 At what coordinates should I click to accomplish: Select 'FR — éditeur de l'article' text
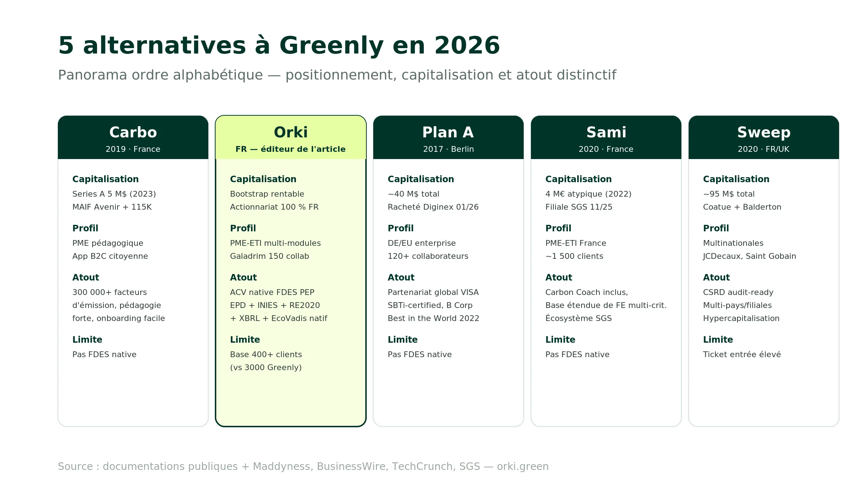[x=291, y=149]
